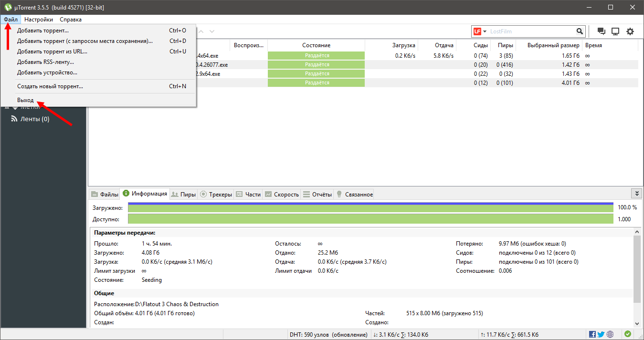
Task: Click the move-down queue arrow in toolbar
Action: click(x=211, y=31)
